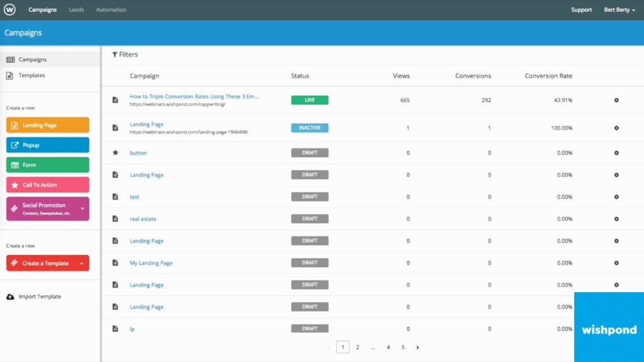Go to the next page with the arrow

coord(418,348)
